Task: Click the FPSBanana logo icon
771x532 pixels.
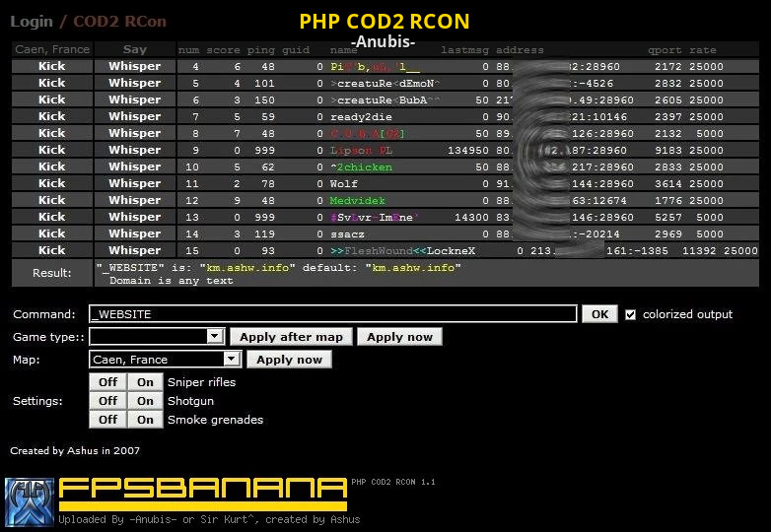Action: [x=29, y=502]
